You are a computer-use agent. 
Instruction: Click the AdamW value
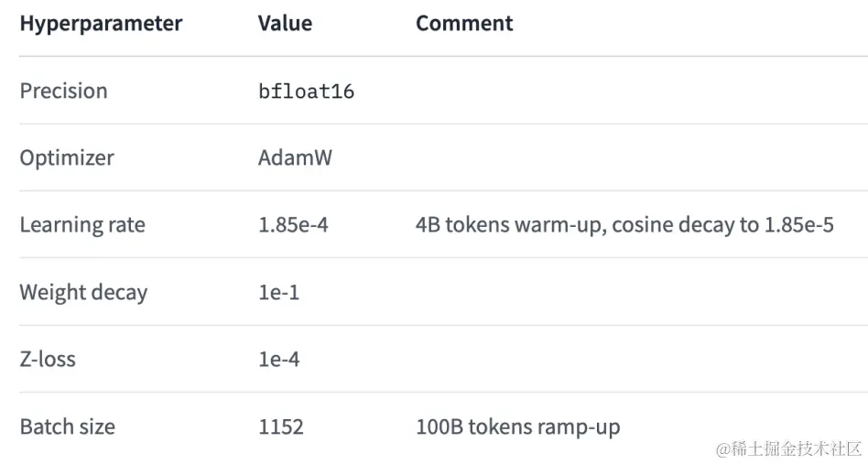295,157
